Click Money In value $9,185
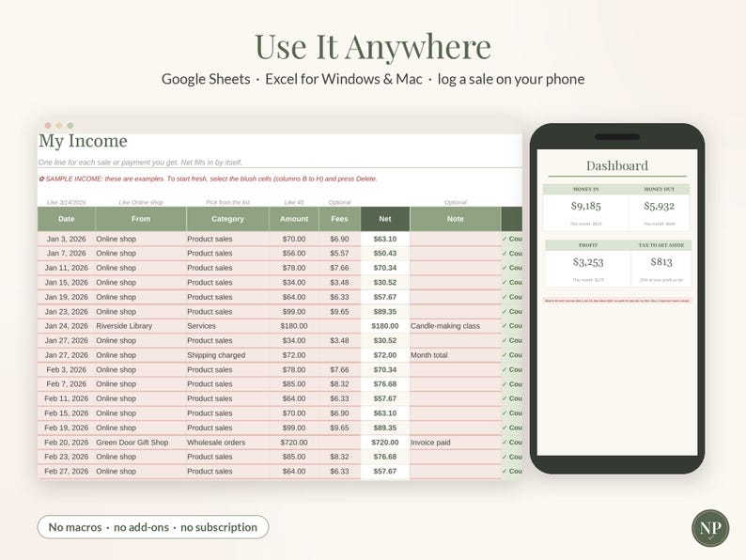 click(586, 206)
